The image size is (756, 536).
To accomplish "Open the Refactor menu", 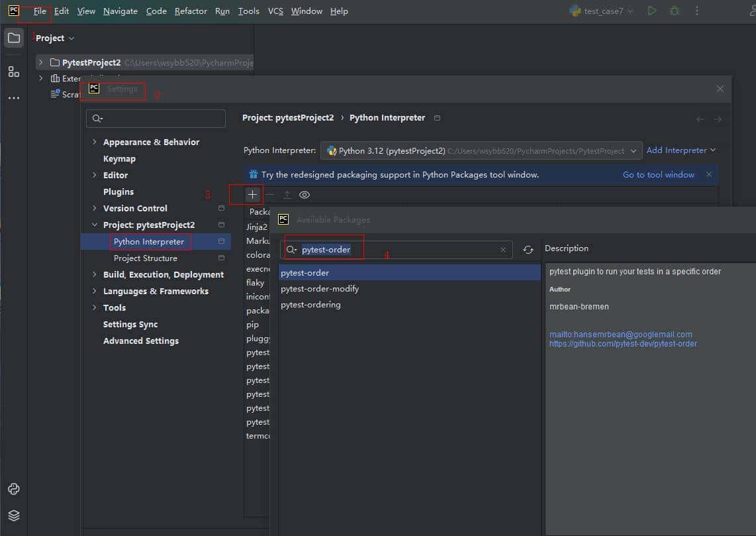I will (x=191, y=11).
